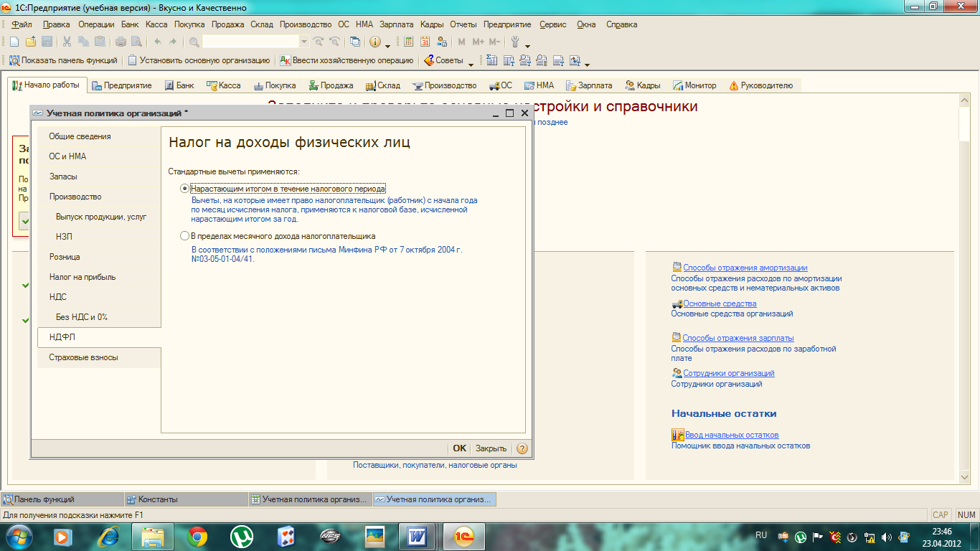Launch uTorrent from the Windows taskbar
Screen dimensions: 980x551
tap(241, 535)
